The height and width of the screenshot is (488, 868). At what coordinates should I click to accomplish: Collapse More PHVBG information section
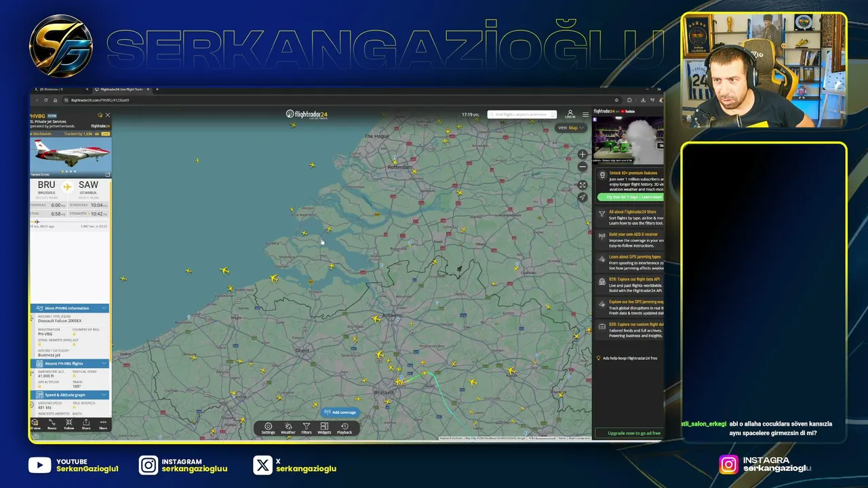[x=70, y=308]
